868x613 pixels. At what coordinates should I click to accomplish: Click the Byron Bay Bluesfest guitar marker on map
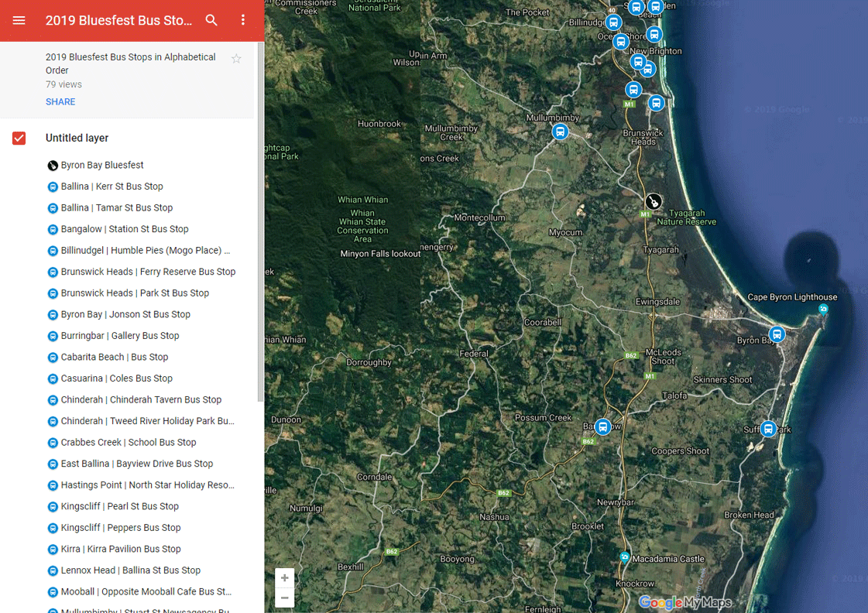click(654, 200)
